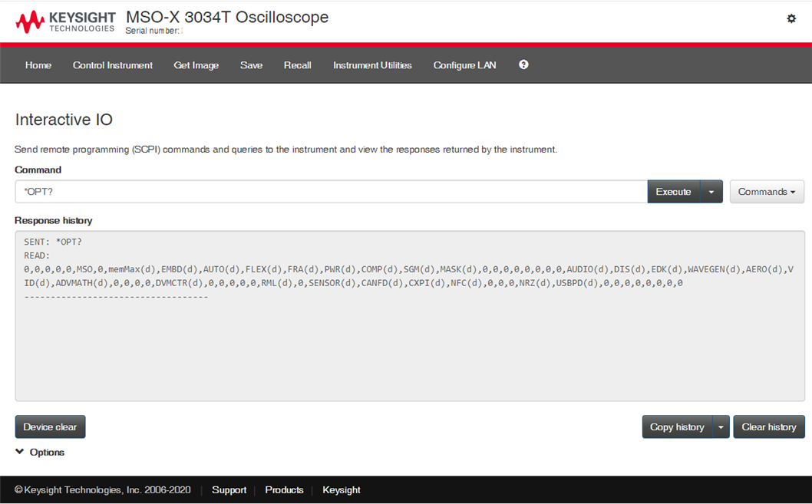
Task: Click the Interactive IO heading
Action: 64,120
